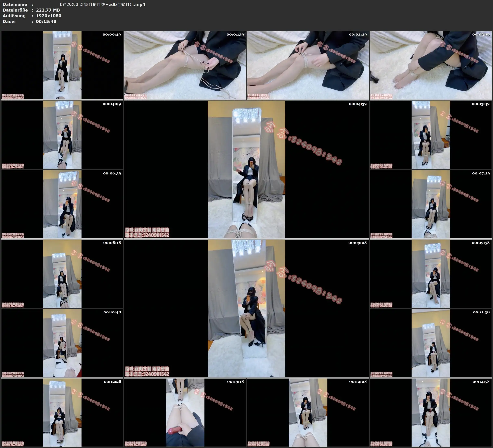Click the thumbnail labeled 00:07:29
493x448 pixels.
pos(431,204)
